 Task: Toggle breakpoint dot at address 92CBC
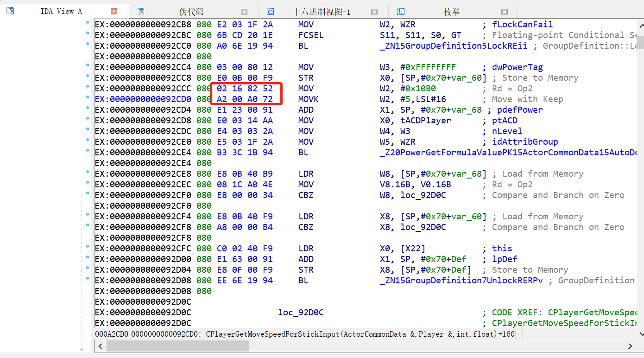(x=88, y=33)
